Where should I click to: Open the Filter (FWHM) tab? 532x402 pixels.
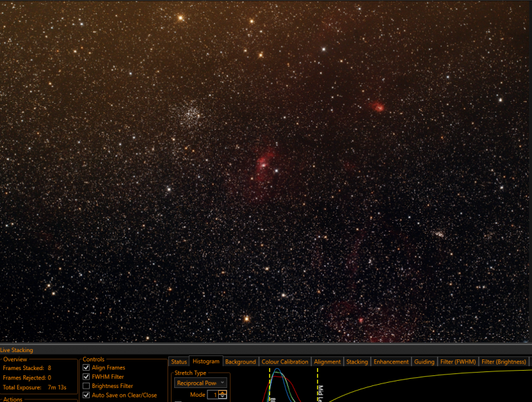[x=458, y=361]
